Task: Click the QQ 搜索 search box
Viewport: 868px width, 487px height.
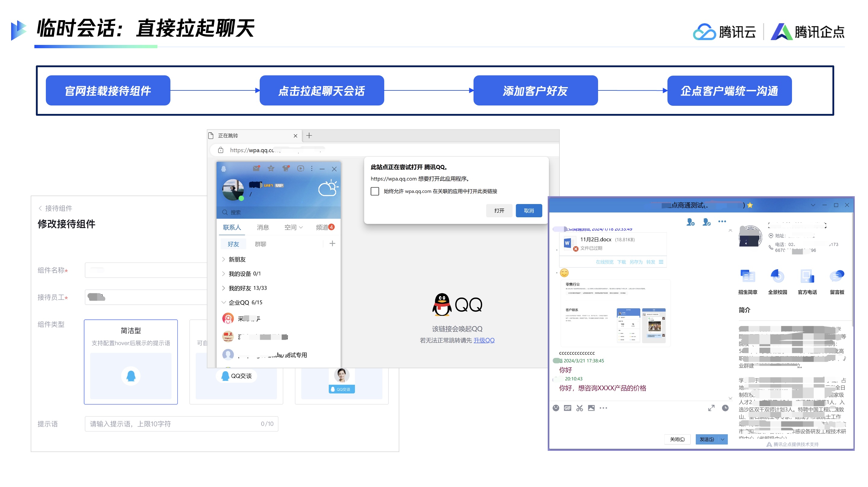Action: tap(278, 212)
